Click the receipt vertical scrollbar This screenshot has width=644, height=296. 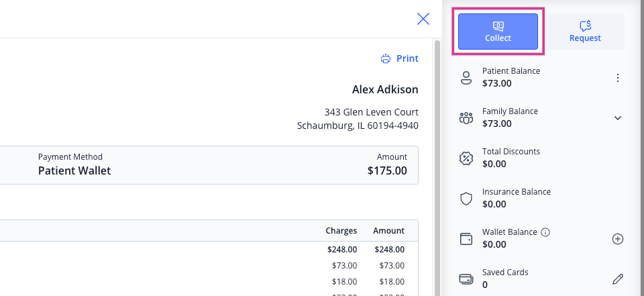(437, 167)
